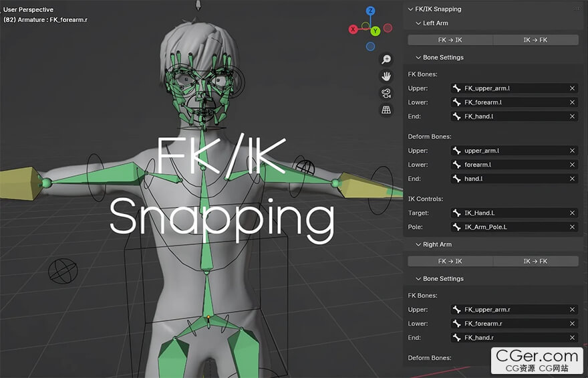
Task: Click Left Arm FK → IK button
Action: 450,39
